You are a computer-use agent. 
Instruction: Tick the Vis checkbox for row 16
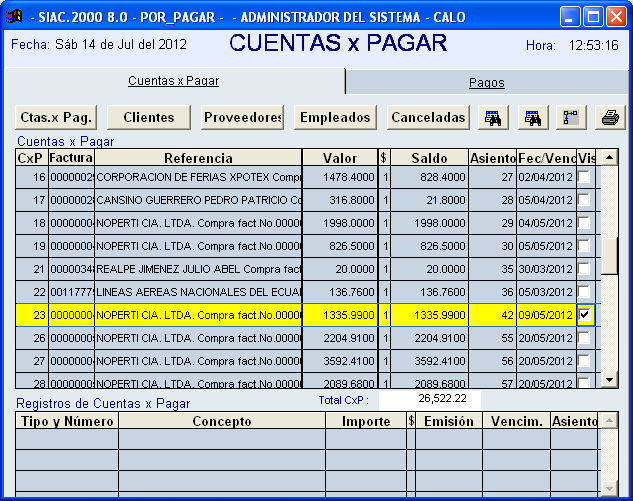[585, 177]
